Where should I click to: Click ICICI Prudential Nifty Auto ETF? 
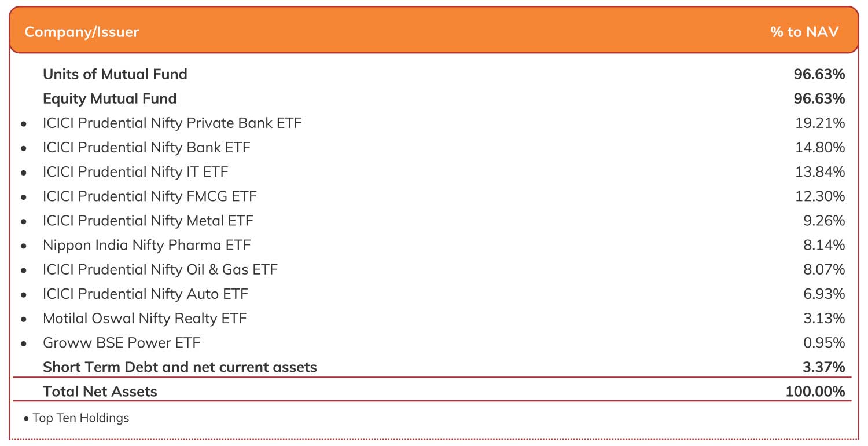(x=145, y=294)
